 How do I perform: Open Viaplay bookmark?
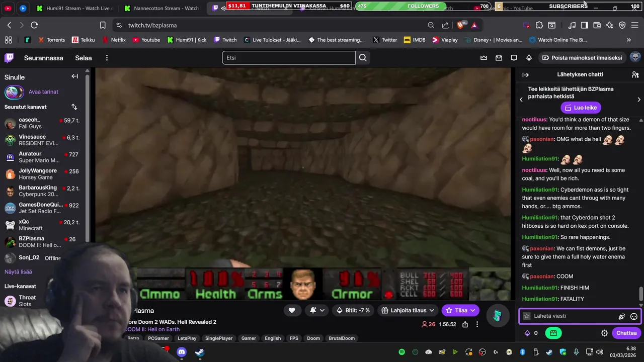coord(445,40)
